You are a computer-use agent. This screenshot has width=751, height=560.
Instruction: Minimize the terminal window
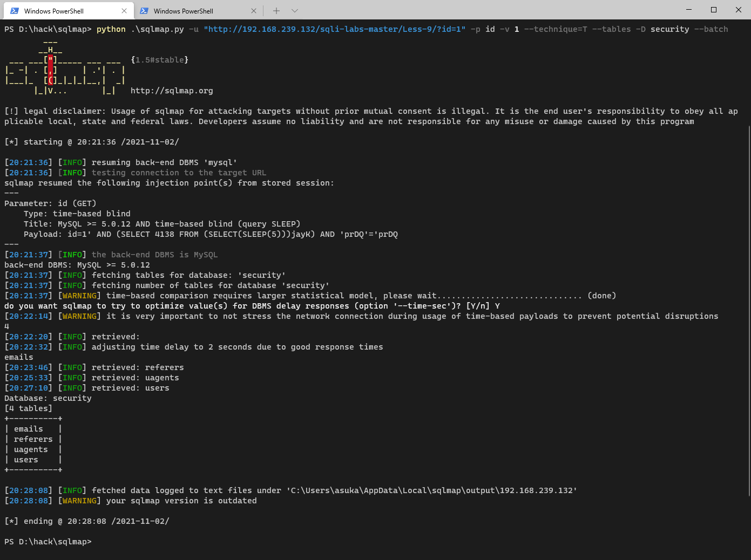(689, 10)
